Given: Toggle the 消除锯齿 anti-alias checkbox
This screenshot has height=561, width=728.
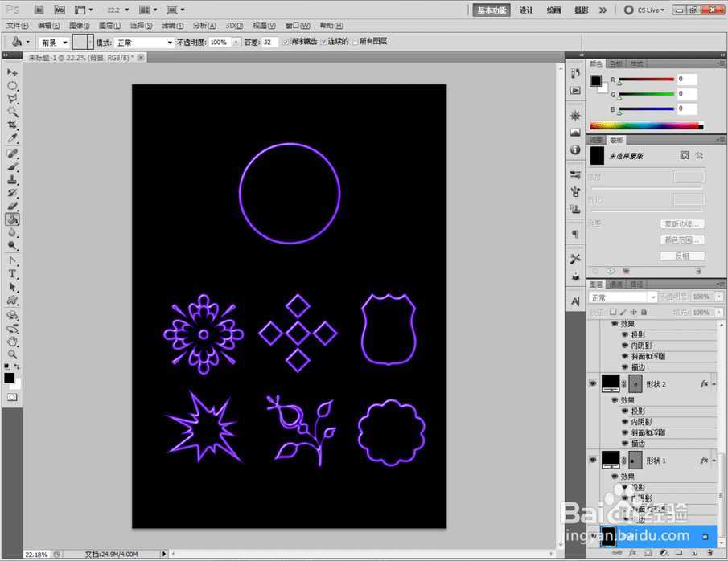Looking at the screenshot, I should [x=286, y=42].
